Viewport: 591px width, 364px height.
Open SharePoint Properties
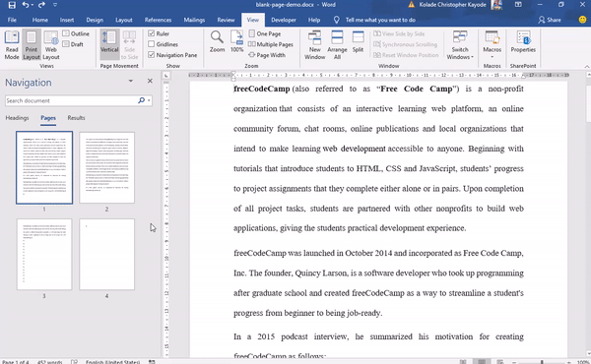523,41
